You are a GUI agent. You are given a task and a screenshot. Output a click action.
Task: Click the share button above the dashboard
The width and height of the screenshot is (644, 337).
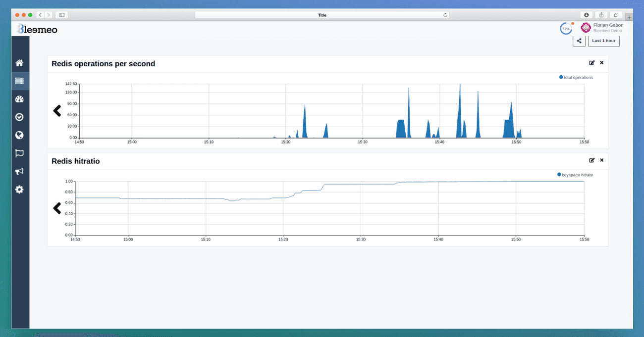pos(579,41)
